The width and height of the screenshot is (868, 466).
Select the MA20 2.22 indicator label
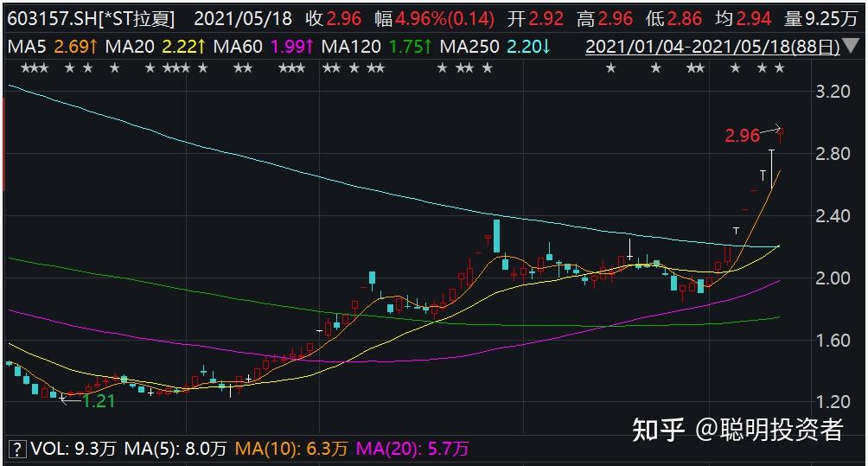(x=155, y=47)
